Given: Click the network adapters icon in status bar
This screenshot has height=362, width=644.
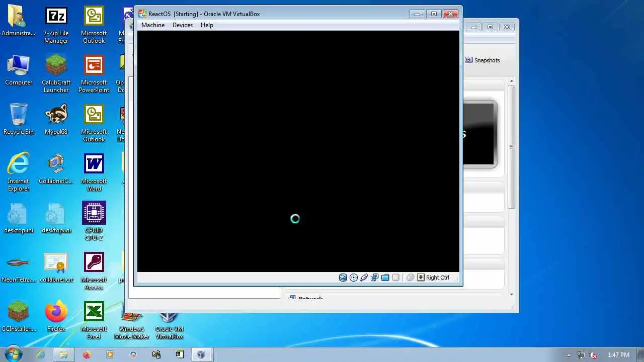Looking at the screenshot, I should 374,278.
